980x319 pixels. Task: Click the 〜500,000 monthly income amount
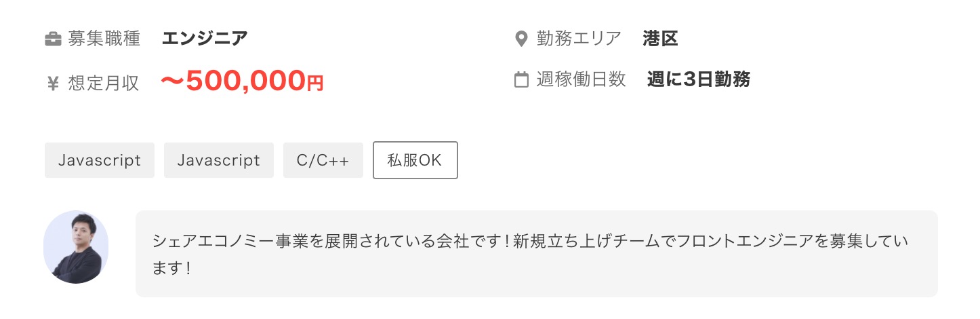click(232, 81)
